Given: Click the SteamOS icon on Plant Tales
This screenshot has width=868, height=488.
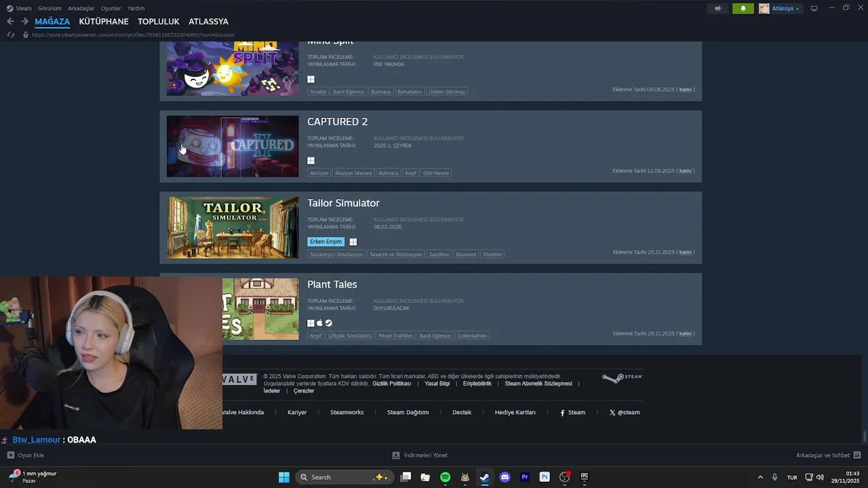Looking at the screenshot, I should coord(328,323).
